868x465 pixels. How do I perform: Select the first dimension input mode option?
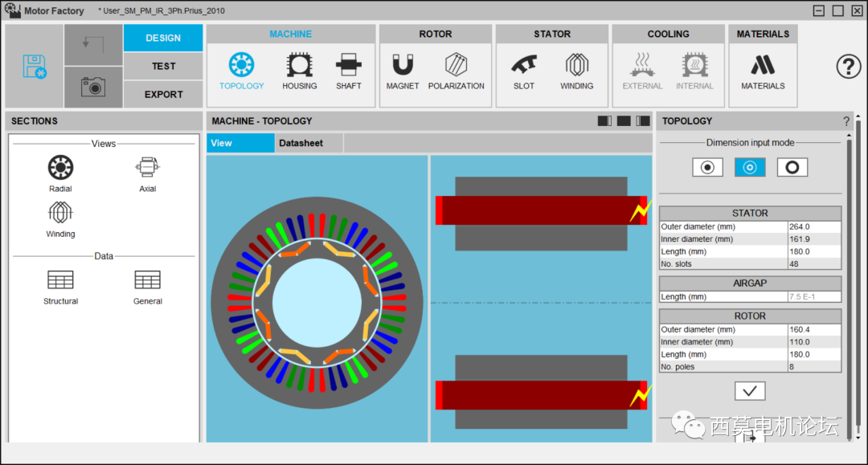[707, 167]
